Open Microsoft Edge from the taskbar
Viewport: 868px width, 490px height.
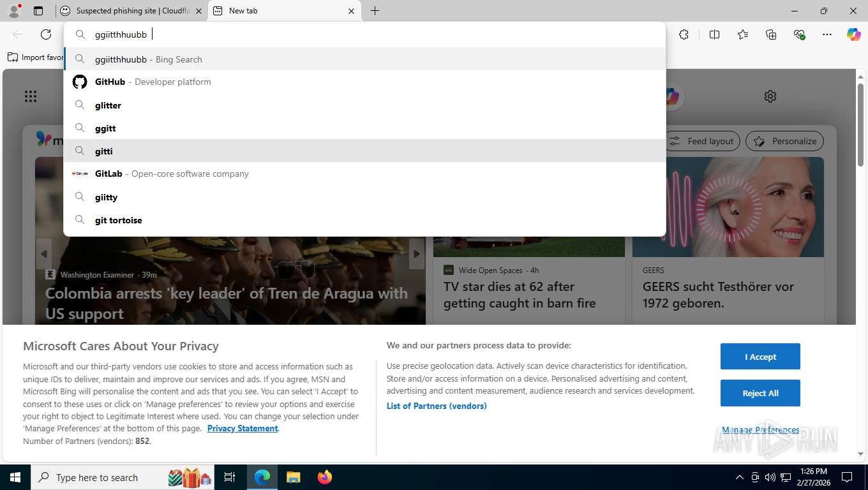(x=262, y=477)
